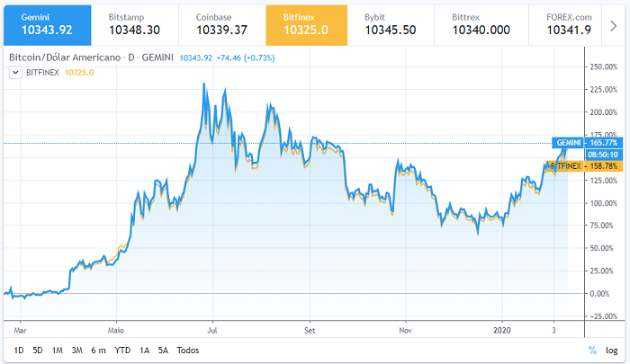Set time range to 5D
This screenshot has height=364, width=630.
click(x=37, y=350)
